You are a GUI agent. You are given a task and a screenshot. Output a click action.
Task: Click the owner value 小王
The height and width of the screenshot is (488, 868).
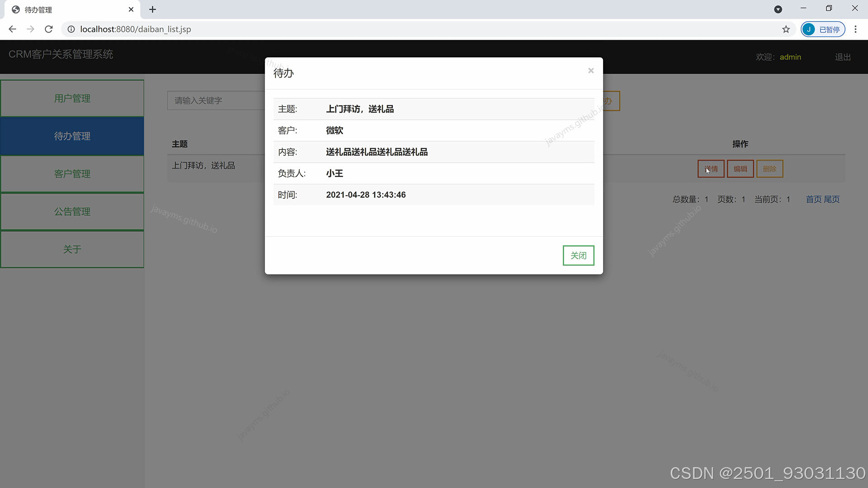(335, 174)
